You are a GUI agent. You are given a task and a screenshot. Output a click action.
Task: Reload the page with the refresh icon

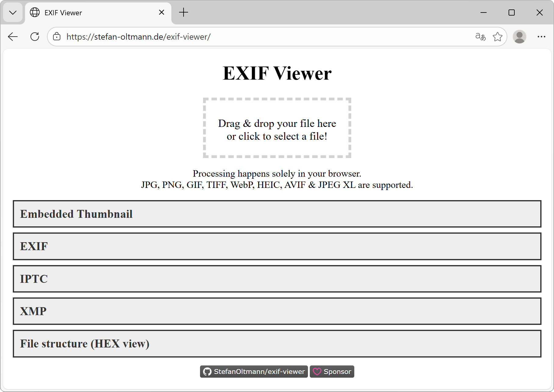[x=35, y=37]
